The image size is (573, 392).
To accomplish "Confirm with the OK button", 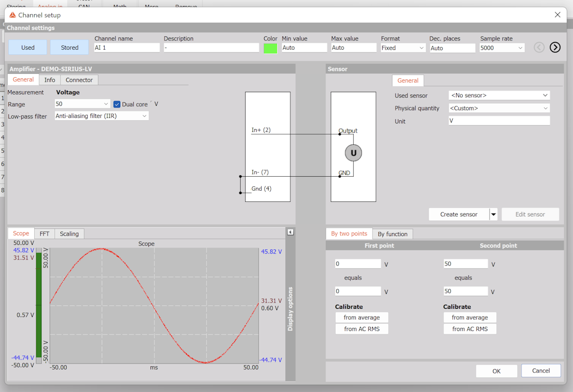I will point(496,371).
